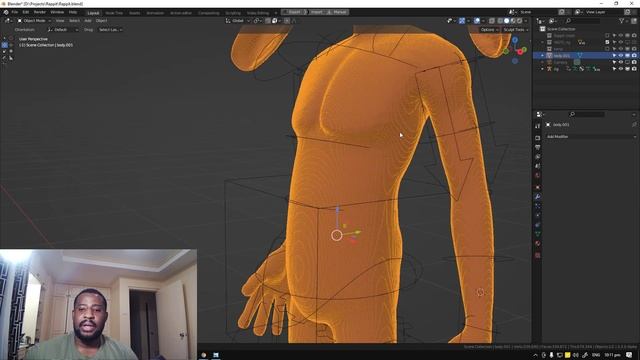The height and width of the screenshot is (360, 640).
Task: Open the Global transform orientation dropdown
Action: [x=238, y=20]
